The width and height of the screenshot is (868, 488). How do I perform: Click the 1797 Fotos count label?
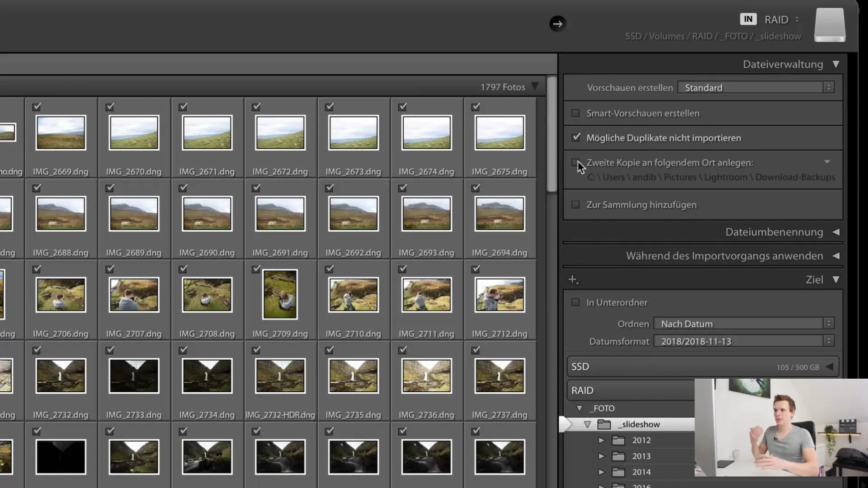tap(503, 87)
